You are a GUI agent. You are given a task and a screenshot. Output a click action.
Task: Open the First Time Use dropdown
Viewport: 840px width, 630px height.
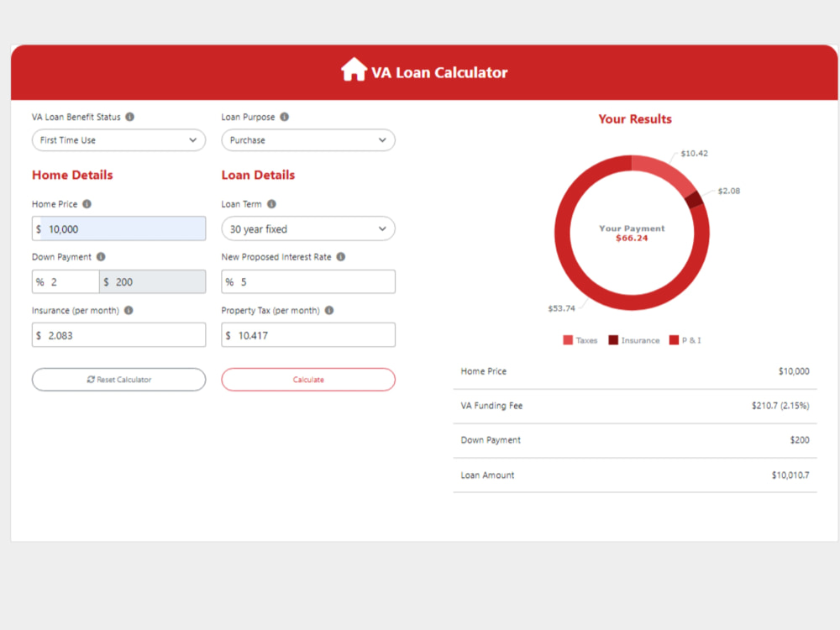click(x=119, y=139)
